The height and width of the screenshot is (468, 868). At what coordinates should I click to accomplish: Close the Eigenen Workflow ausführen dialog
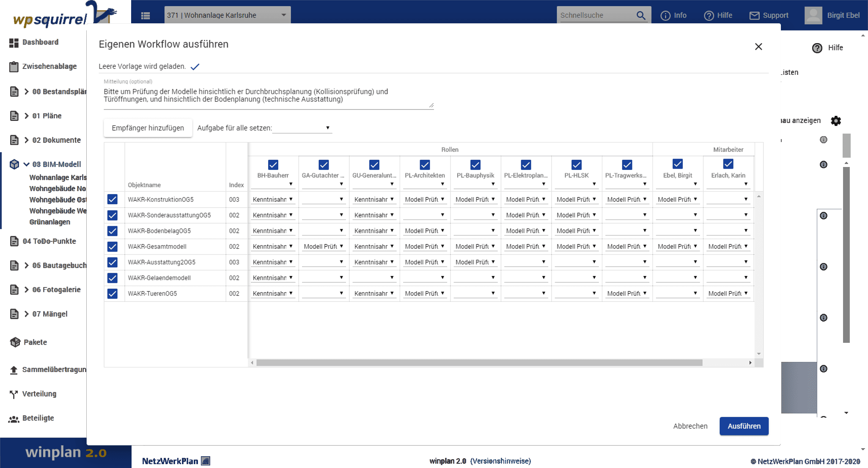[x=758, y=47]
